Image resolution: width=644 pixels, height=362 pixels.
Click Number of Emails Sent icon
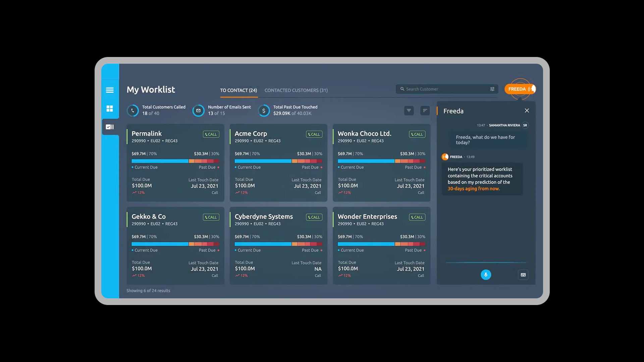pyautogui.click(x=198, y=111)
